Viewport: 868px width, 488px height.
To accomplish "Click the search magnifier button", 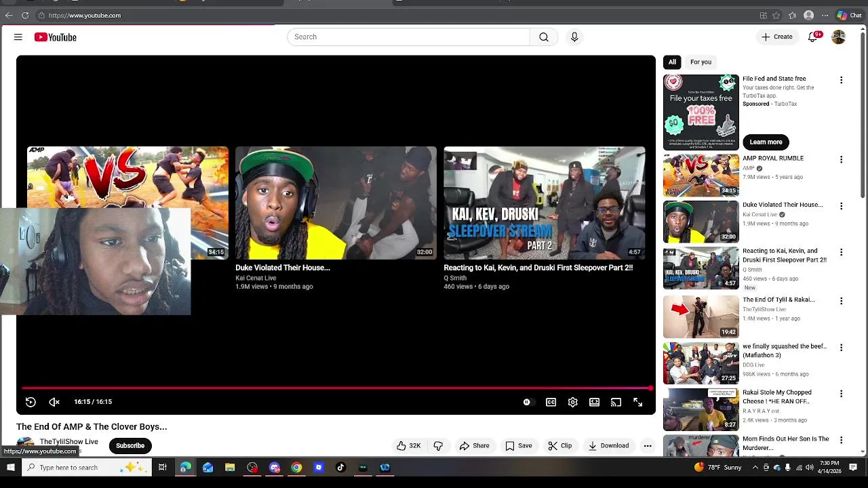I will [x=544, y=37].
